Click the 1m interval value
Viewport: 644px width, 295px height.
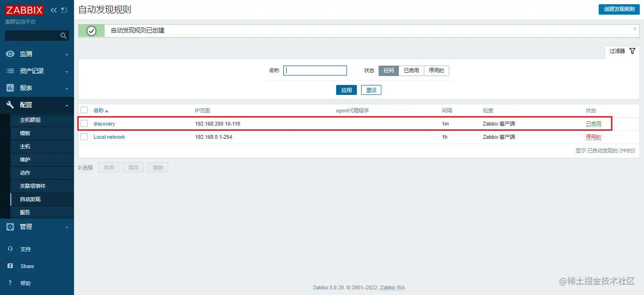click(445, 124)
